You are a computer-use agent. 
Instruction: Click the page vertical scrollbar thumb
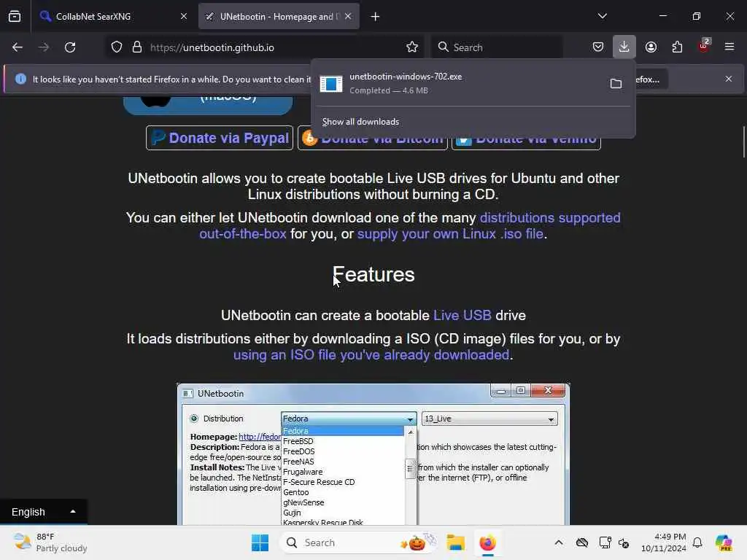click(x=743, y=141)
